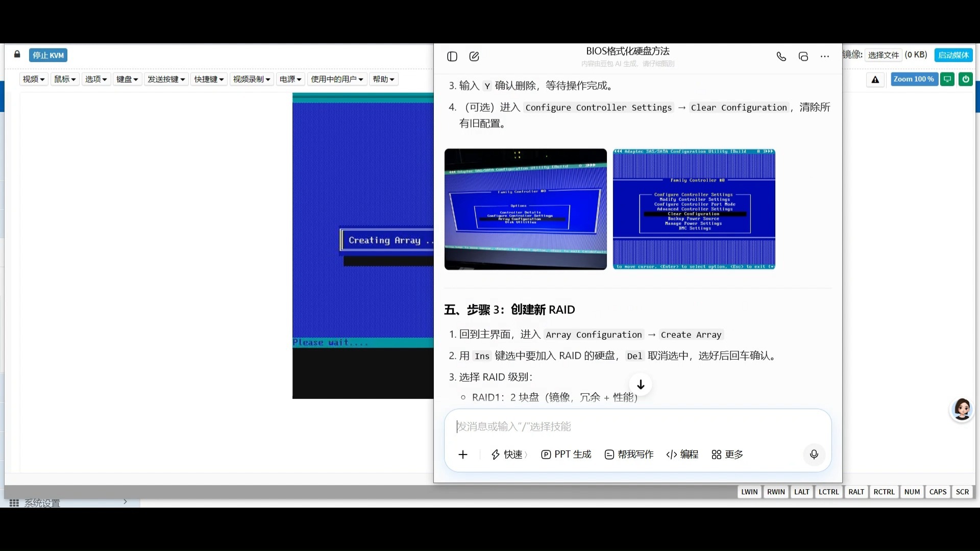
Task: Open the 视频录制 dropdown menu
Action: [x=252, y=79]
